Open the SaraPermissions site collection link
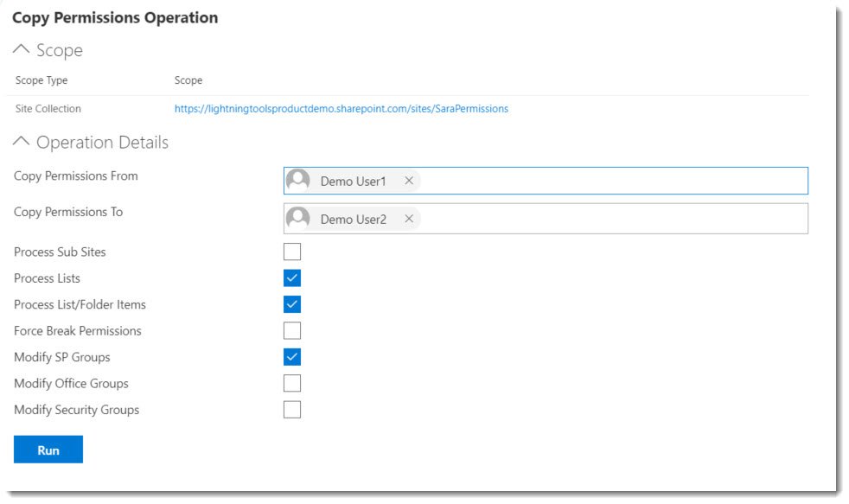Screen dimensions: 849x504 [342, 109]
